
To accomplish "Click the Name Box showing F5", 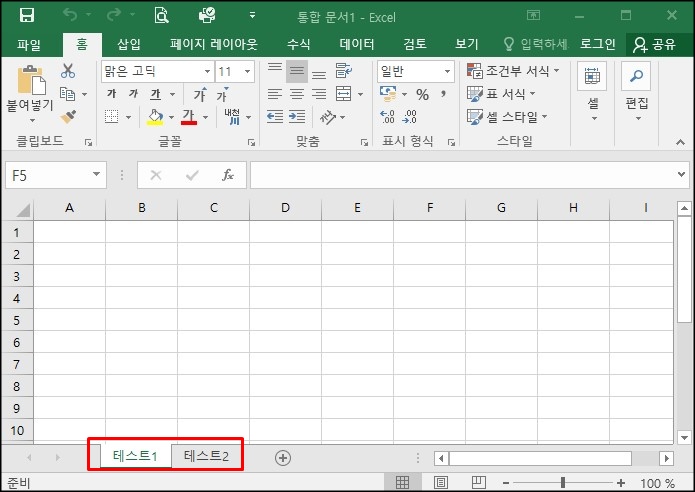I will tap(47, 175).
